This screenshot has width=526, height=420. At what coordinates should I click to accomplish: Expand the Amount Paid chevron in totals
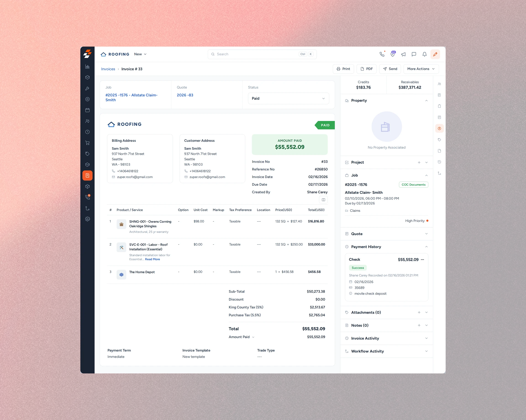[253, 337]
